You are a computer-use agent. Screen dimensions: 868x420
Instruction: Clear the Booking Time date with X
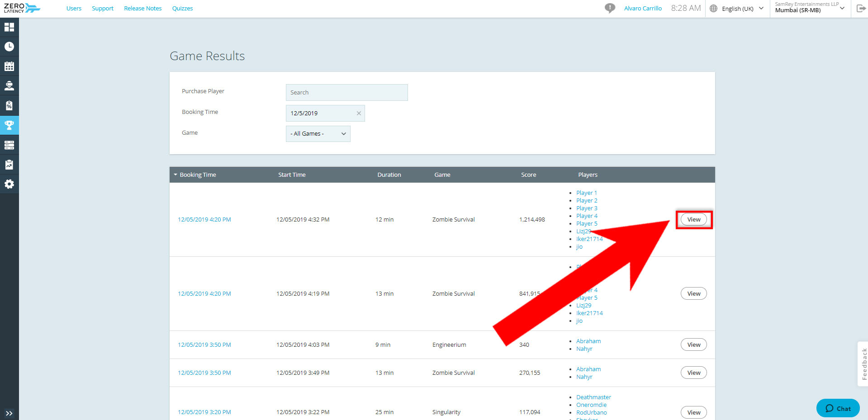click(x=359, y=113)
